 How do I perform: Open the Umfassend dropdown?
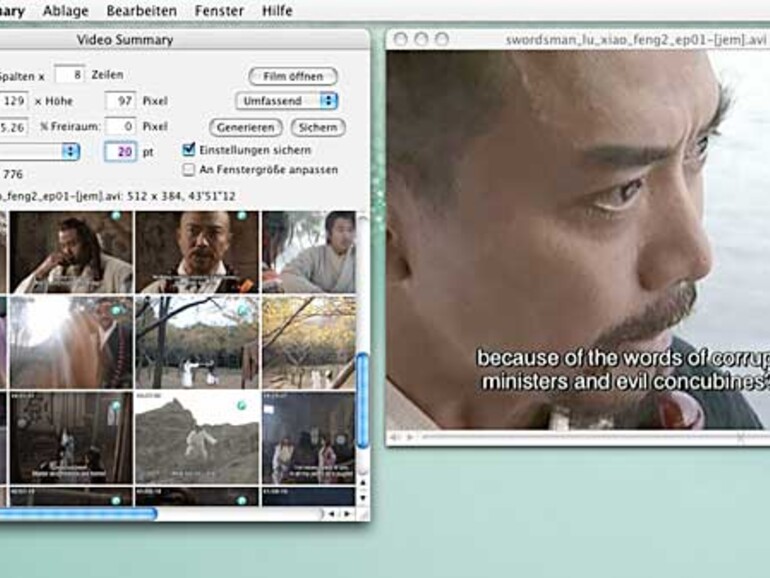pyautogui.click(x=286, y=101)
